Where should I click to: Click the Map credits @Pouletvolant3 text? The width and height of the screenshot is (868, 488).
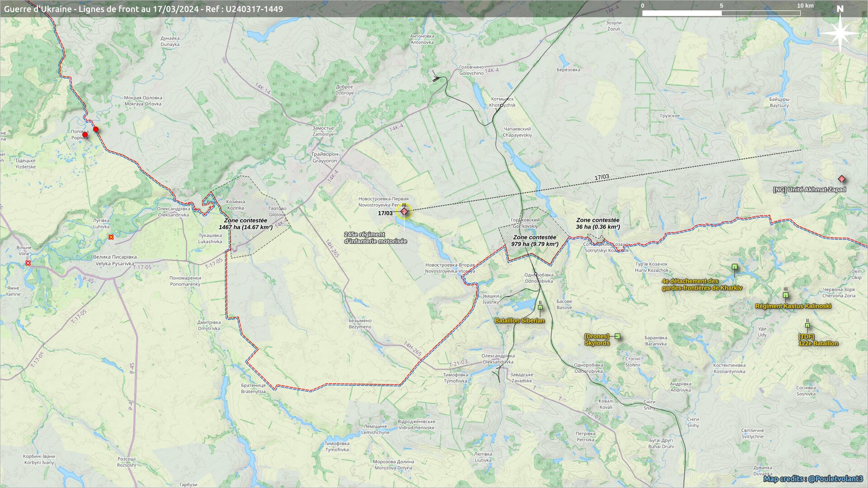pos(813,479)
